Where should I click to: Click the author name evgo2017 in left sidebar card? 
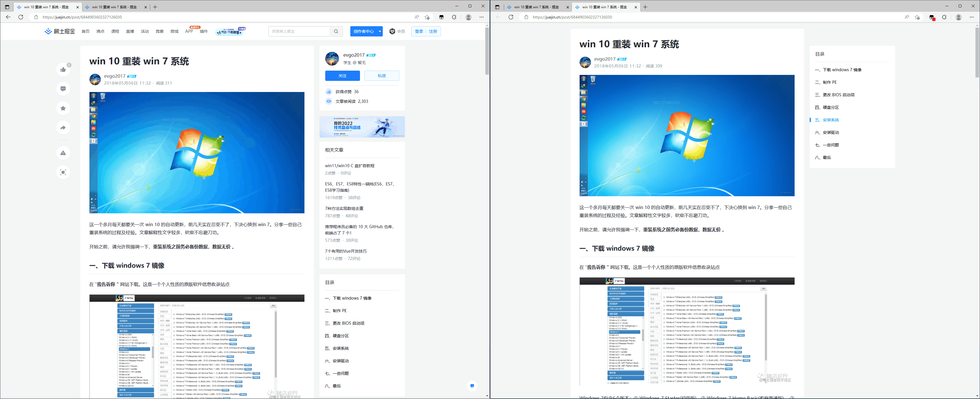pos(354,55)
